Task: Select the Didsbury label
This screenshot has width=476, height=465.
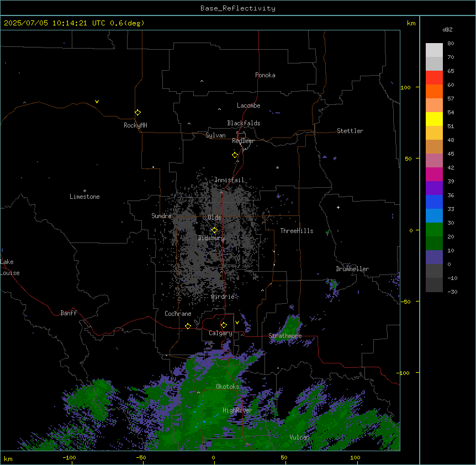Action: tap(211, 238)
